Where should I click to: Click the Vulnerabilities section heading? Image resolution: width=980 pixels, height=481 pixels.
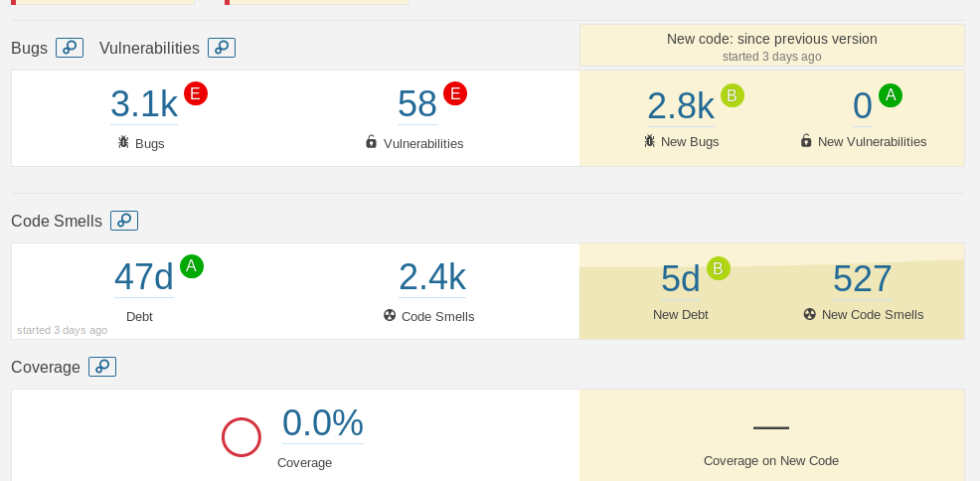point(149,48)
